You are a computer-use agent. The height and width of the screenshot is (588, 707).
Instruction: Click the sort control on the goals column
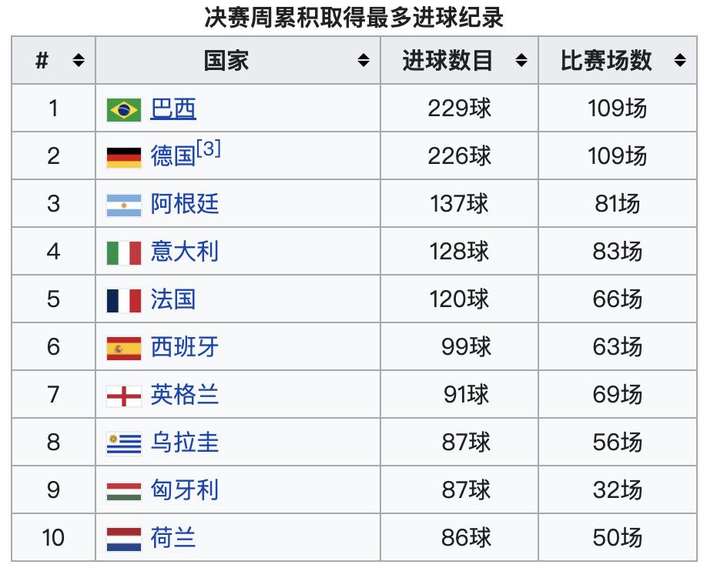[521, 60]
